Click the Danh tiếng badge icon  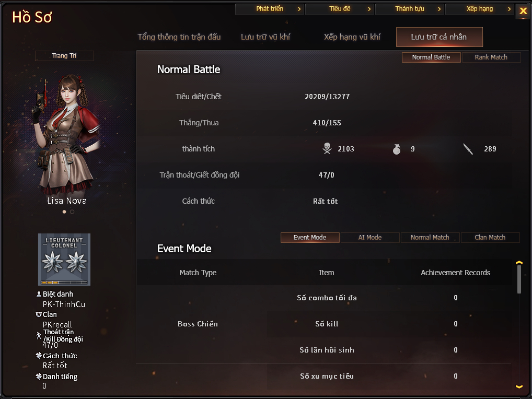click(x=39, y=376)
